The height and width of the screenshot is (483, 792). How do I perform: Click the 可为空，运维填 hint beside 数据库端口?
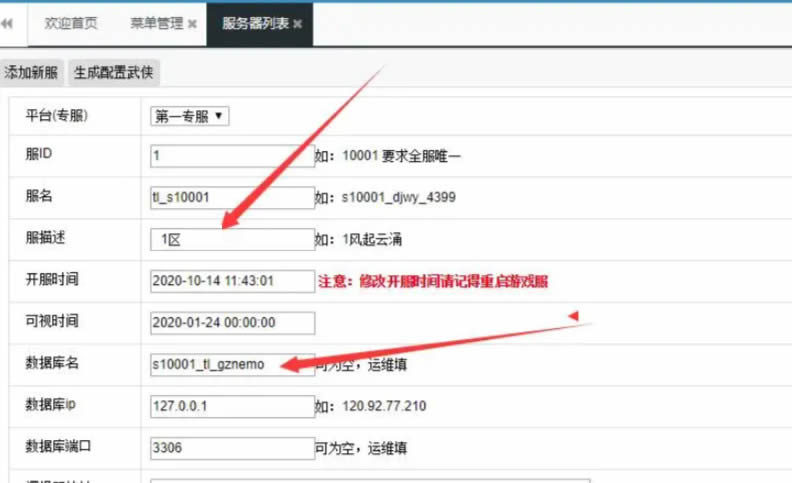click(361, 448)
